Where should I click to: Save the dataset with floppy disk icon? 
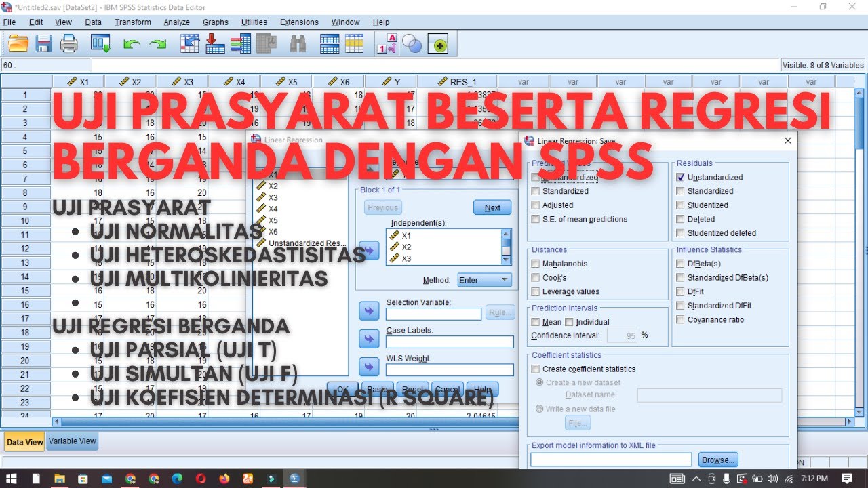pyautogui.click(x=43, y=44)
